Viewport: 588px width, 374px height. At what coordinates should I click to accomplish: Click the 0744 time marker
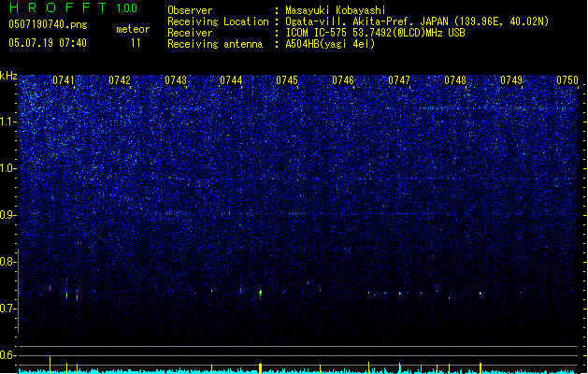(x=231, y=80)
